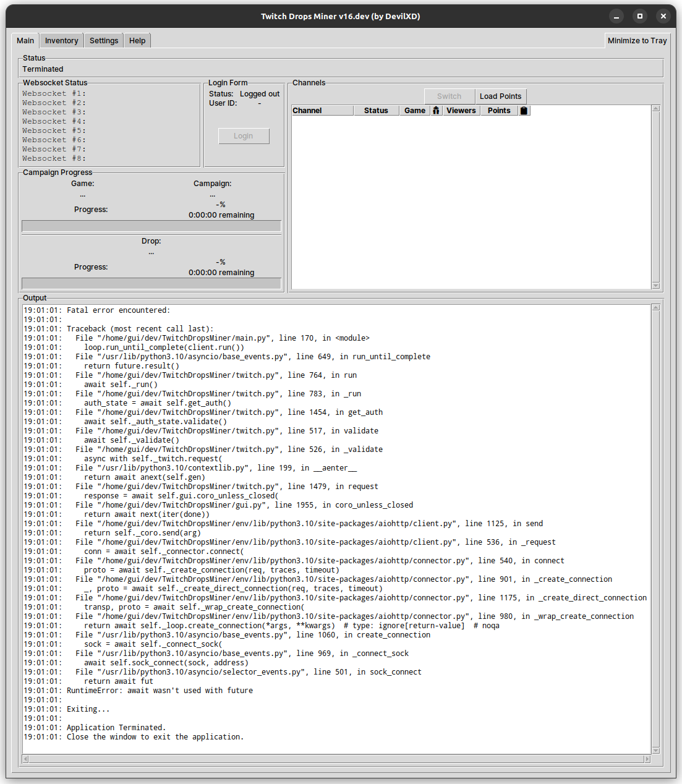Click the drops gift icon column header
Screen dimensions: 682x784
pyautogui.click(x=436, y=111)
